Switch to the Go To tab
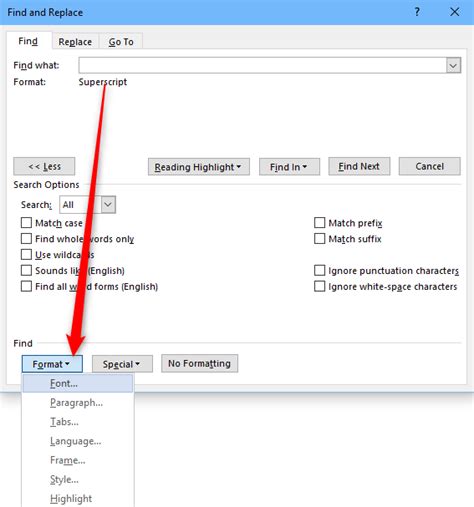 (121, 42)
